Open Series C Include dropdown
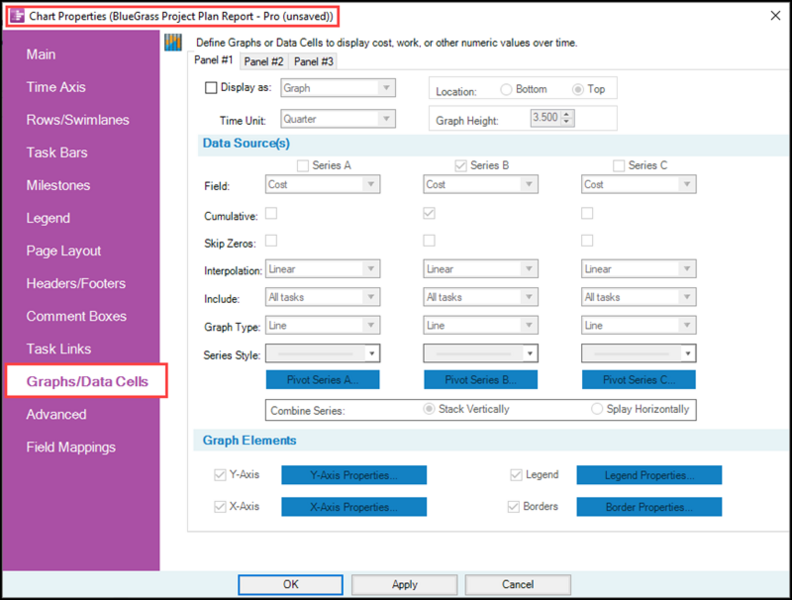This screenshot has width=792, height=600. click(x=639, y=297)
